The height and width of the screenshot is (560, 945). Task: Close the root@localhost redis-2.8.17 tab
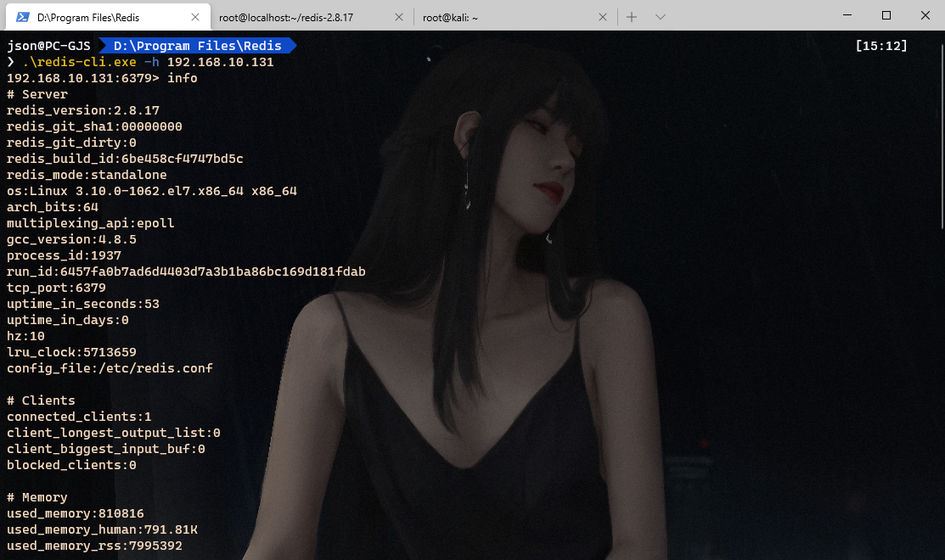click(x=399, y=17)
